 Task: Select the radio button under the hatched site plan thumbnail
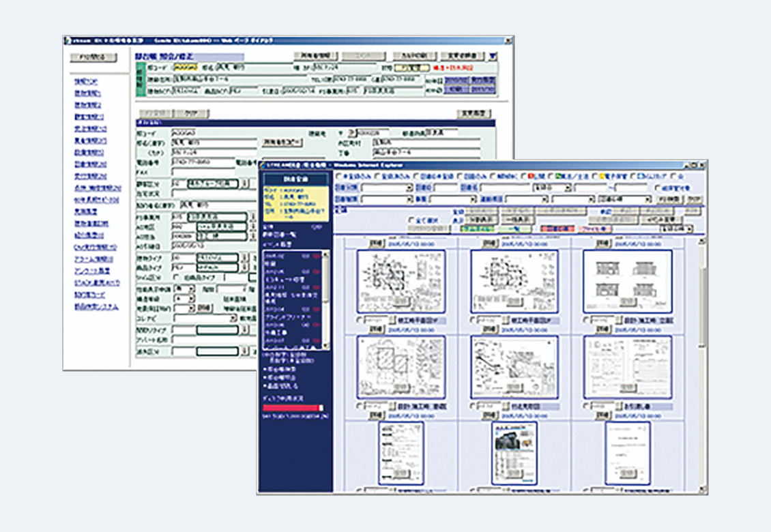coord(360,406)
